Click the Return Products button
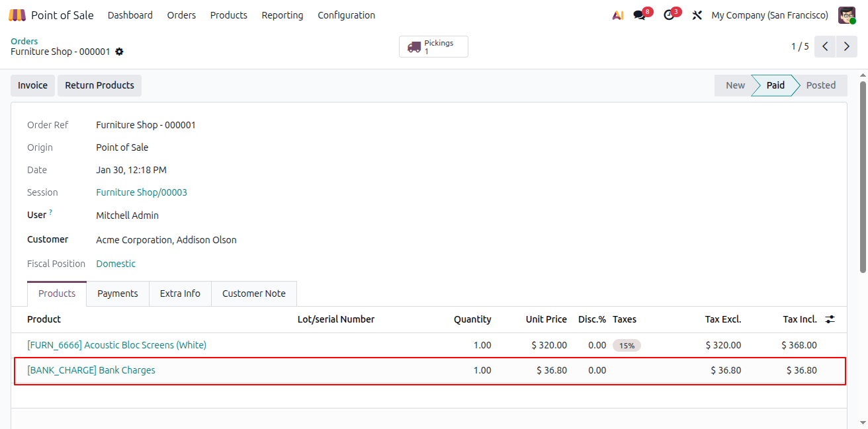Viewport: 868px width, 429px height. click(99, 85)
